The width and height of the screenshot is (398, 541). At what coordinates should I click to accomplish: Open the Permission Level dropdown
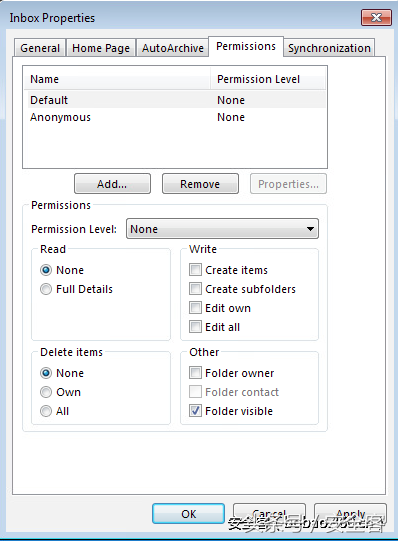(x=222, y=229)
